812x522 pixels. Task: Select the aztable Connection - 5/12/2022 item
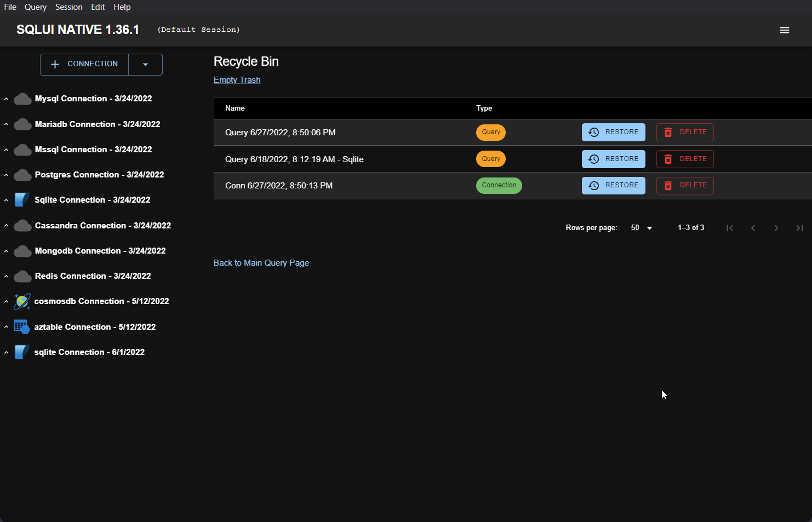95,327
